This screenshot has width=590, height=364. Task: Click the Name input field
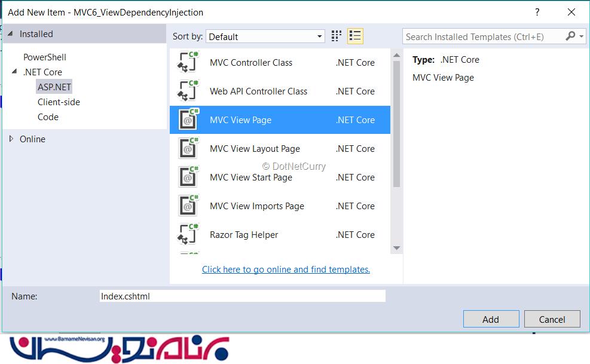(x=242, y=296)
